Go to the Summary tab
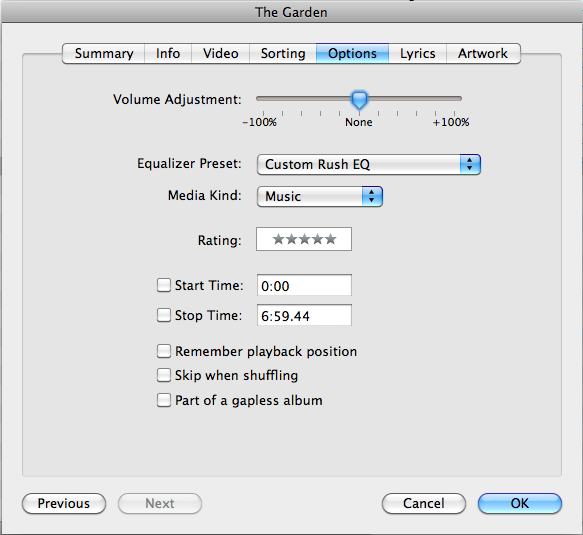The width and height of the screenshot is (583, 535). 104,54
